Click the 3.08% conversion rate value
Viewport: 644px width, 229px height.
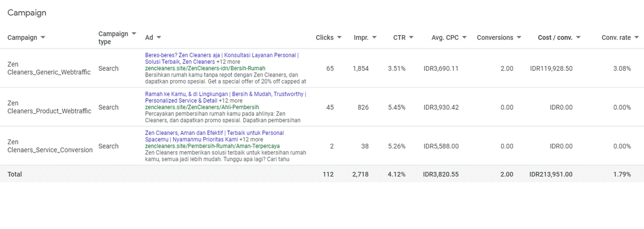click(622, 68)
